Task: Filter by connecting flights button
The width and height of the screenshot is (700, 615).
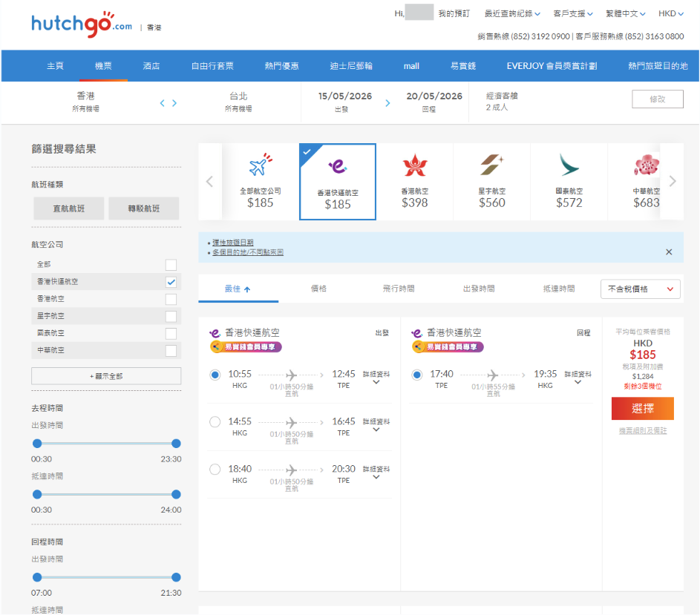Action: (144, 208)
